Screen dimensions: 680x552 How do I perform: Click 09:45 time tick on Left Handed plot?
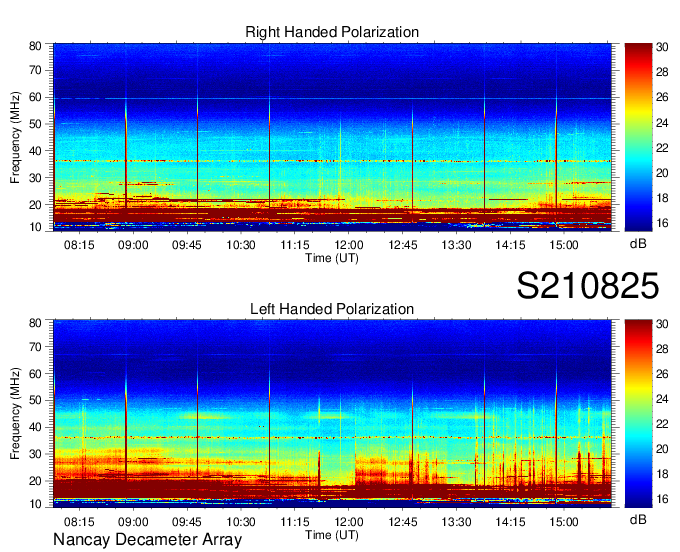click(x=187, y=522)
